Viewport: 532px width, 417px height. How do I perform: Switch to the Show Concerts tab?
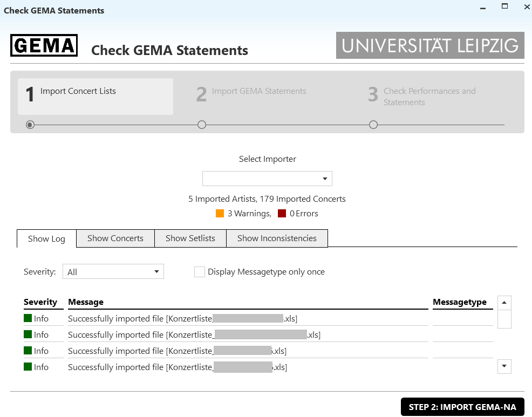pyautogui.click(x=115, y=238)
